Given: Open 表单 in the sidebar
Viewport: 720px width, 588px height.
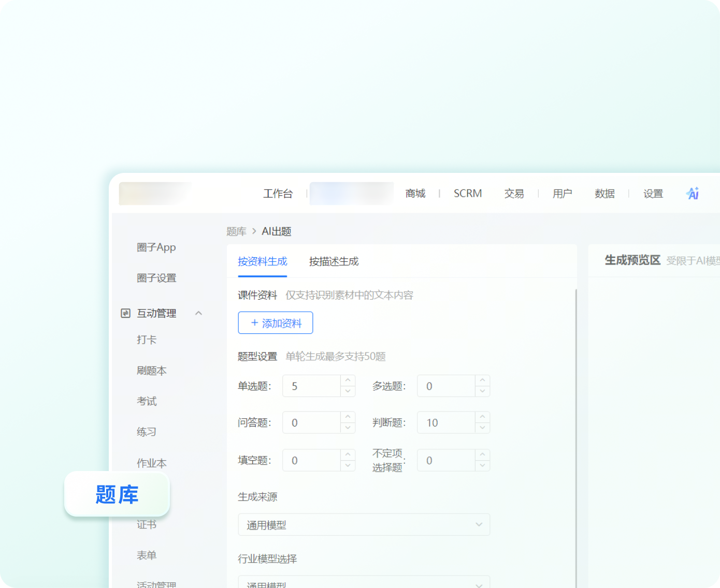Looking at the screenshot, I should click(x=147, y=555).
